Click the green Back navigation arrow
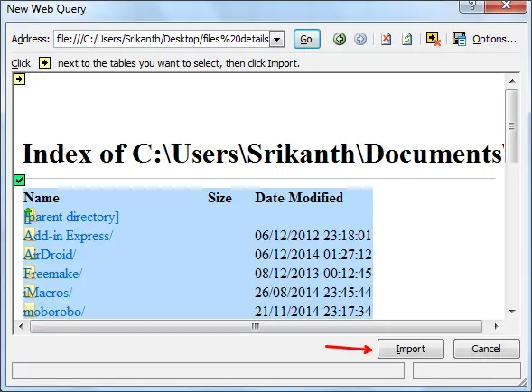 coord(340,39)
